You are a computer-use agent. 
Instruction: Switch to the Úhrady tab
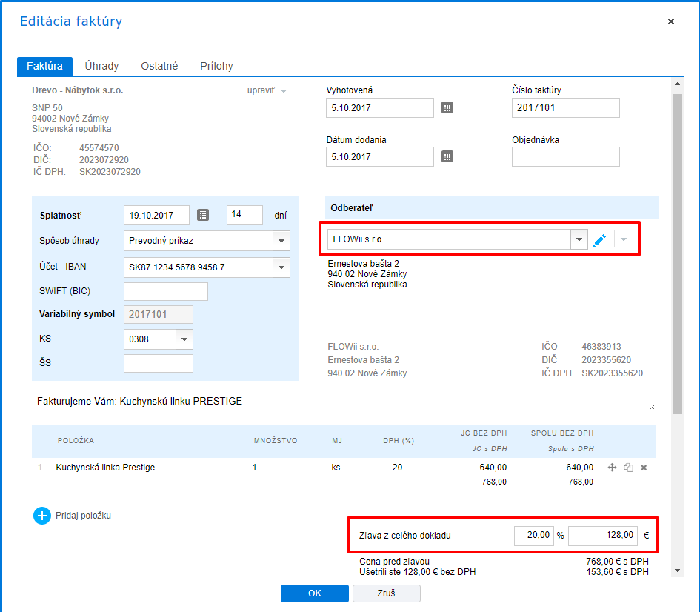tap(101, 66)
